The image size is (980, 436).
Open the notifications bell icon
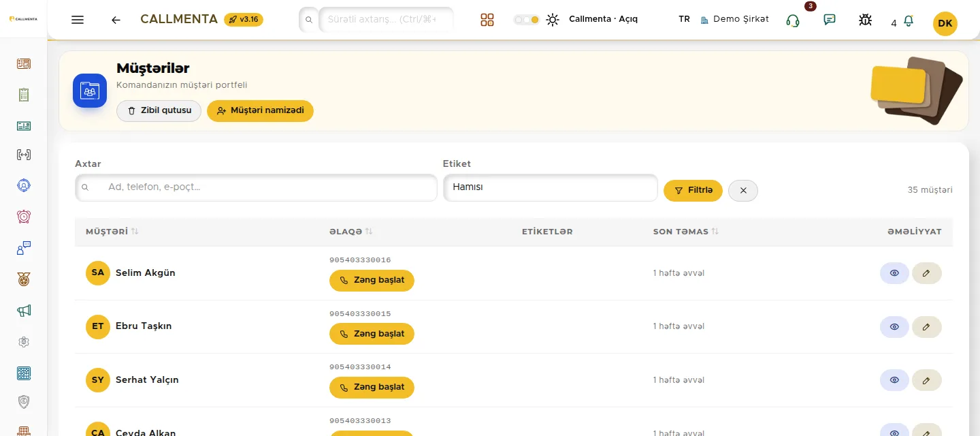[909, 21]
